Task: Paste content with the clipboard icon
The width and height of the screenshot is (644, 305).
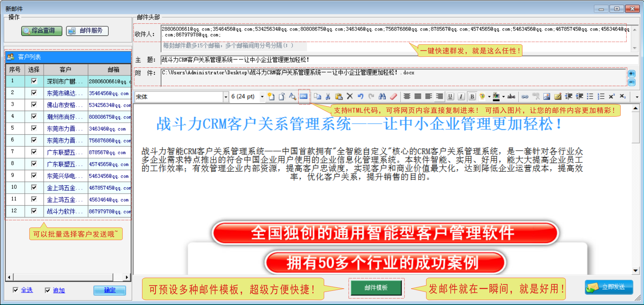Action: point(339,96)
